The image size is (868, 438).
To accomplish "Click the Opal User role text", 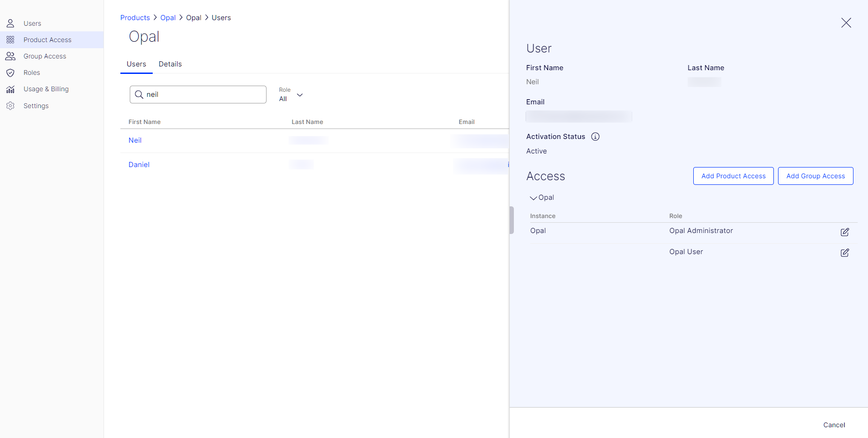I will (686, 252).
